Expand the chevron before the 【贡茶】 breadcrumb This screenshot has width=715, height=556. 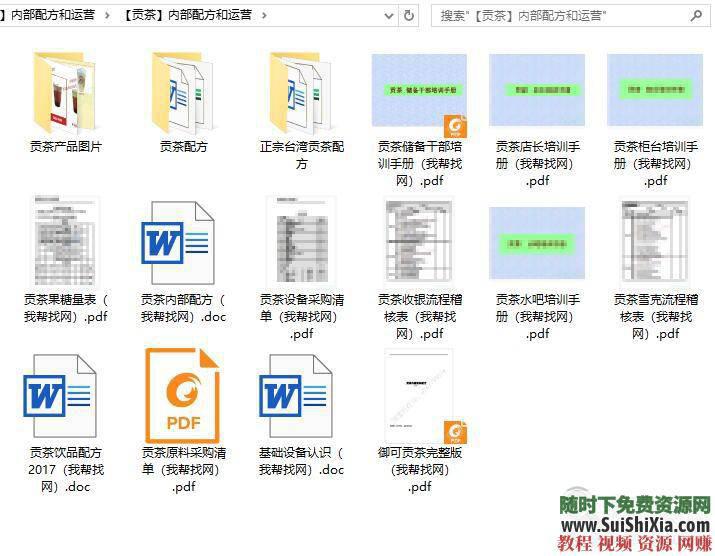[108, 16]
